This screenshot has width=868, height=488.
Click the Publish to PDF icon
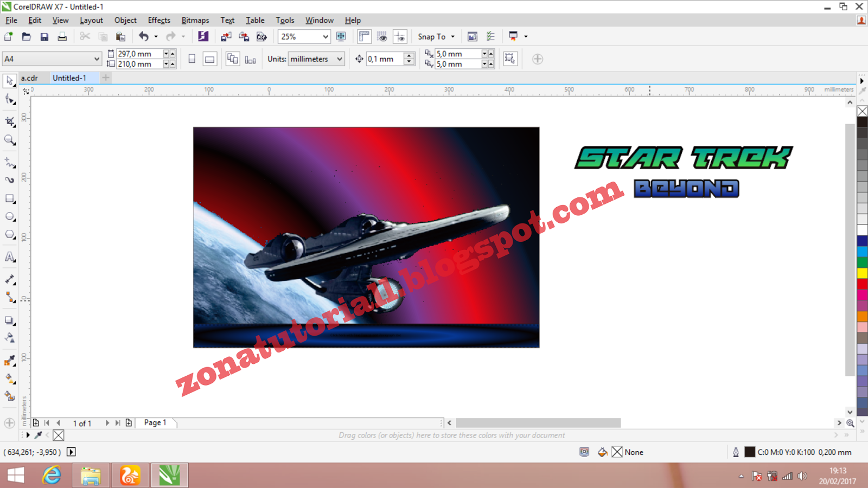262,36
